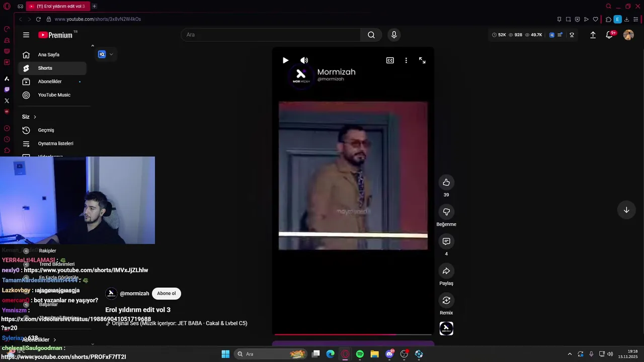
Task: Open Discord from the taskbar
Action: coord(389,354)
